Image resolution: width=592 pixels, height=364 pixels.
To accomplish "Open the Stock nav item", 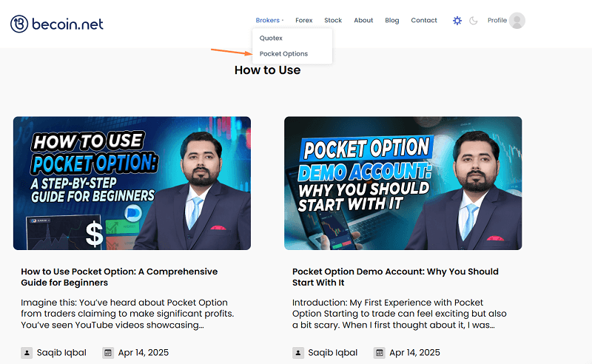I will tap(333, 21).
